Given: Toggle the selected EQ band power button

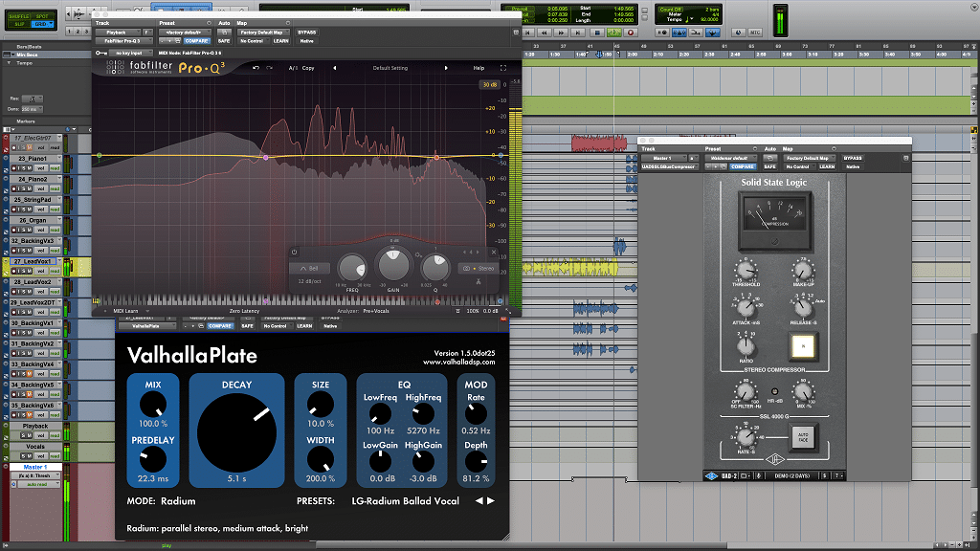Looking at the screenshot, I should [295, 252].
